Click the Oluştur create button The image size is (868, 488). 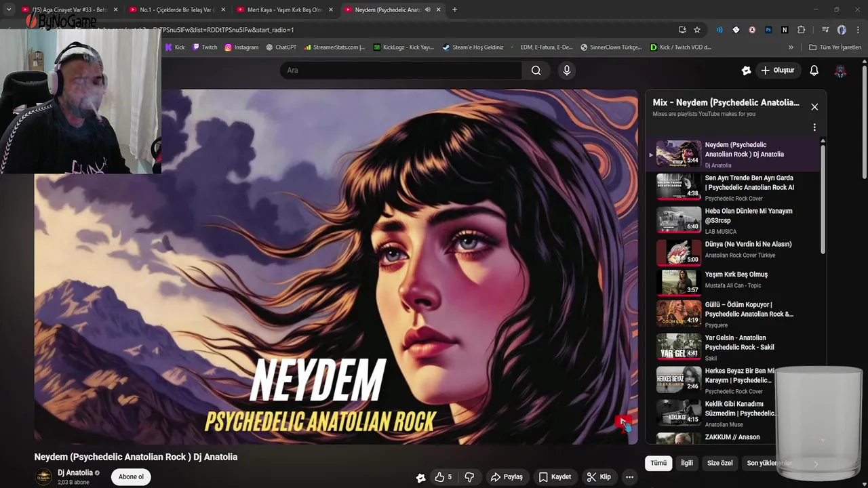[777, 70]
